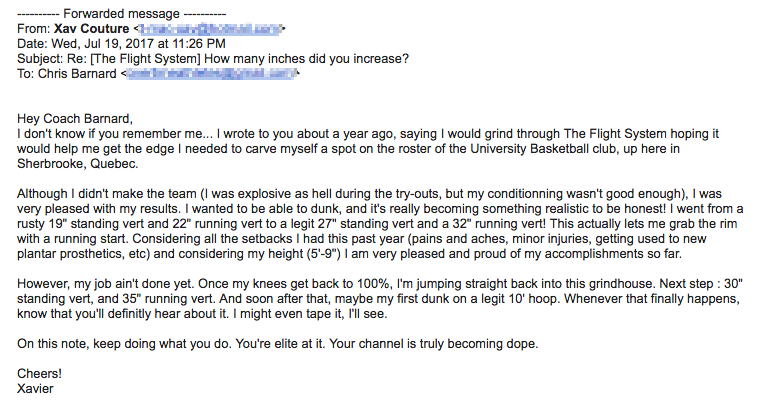781x407 pixels.
Task: Click the date Wed, Jul 19, 2017
Action: pyautogui.click(x=103, y=44)
